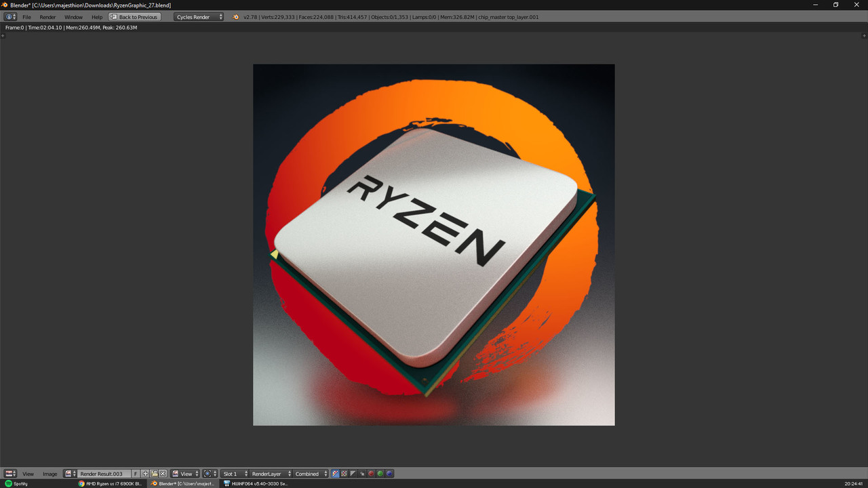
Task: Unlink image with the X icon
Action: pos(163,474)
